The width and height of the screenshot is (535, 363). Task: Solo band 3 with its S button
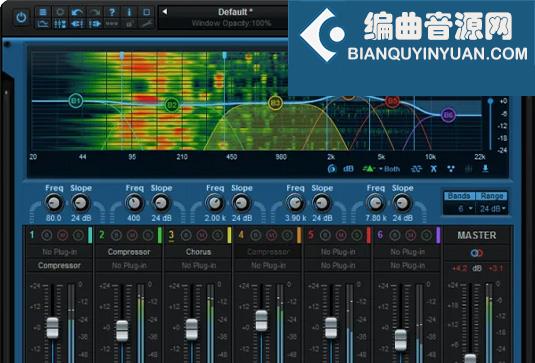click(x=217, y=235)
